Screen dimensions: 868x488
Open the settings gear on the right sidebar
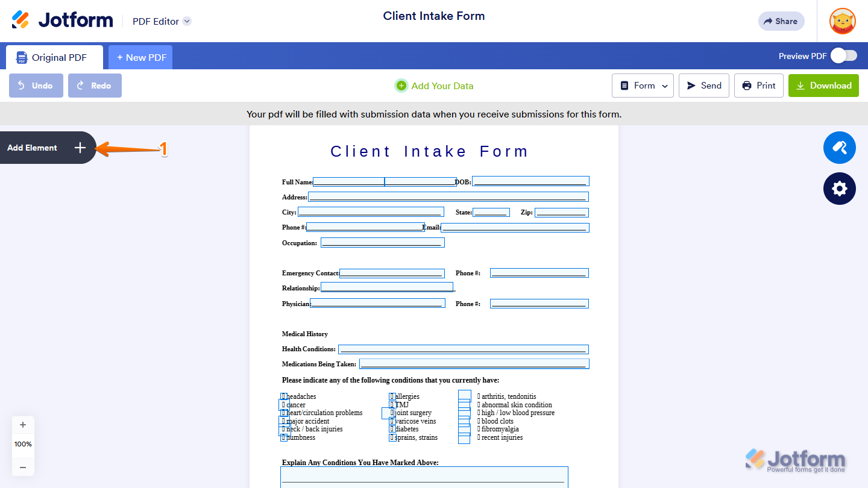[839, 189]
